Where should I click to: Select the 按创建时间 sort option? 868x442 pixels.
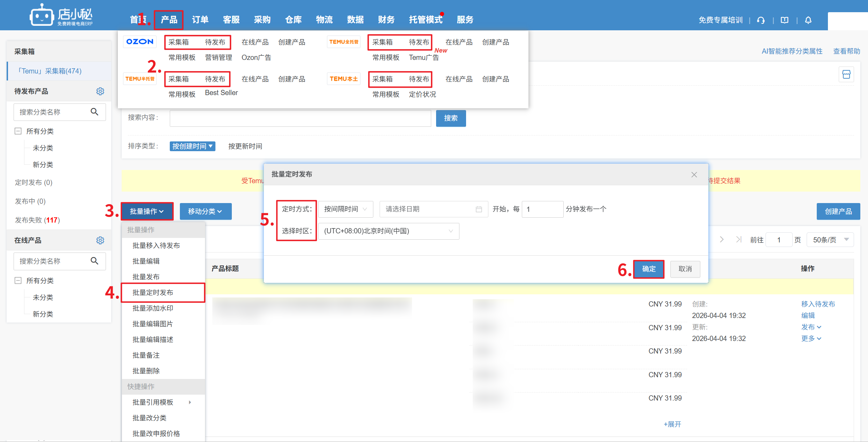[x=192, y=146]
